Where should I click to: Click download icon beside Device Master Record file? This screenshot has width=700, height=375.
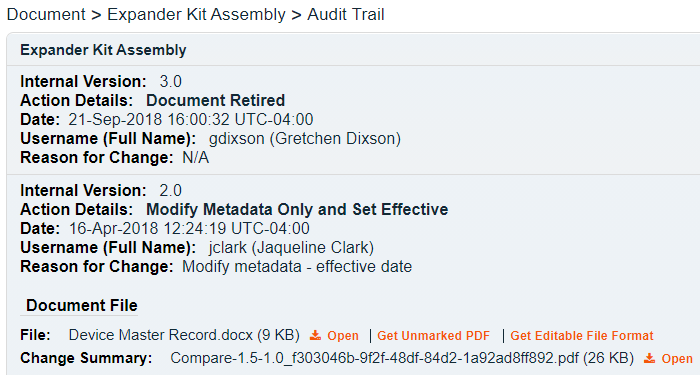(x=315, y=335)
